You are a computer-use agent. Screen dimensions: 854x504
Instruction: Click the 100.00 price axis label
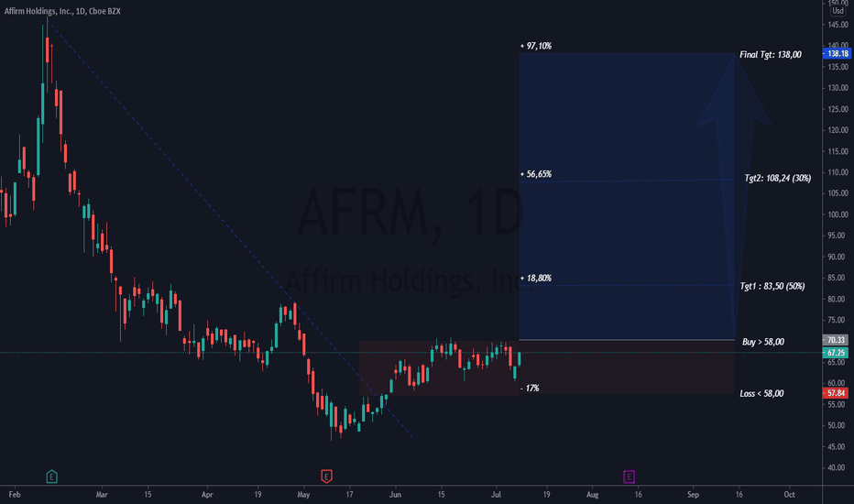(838, 214)
